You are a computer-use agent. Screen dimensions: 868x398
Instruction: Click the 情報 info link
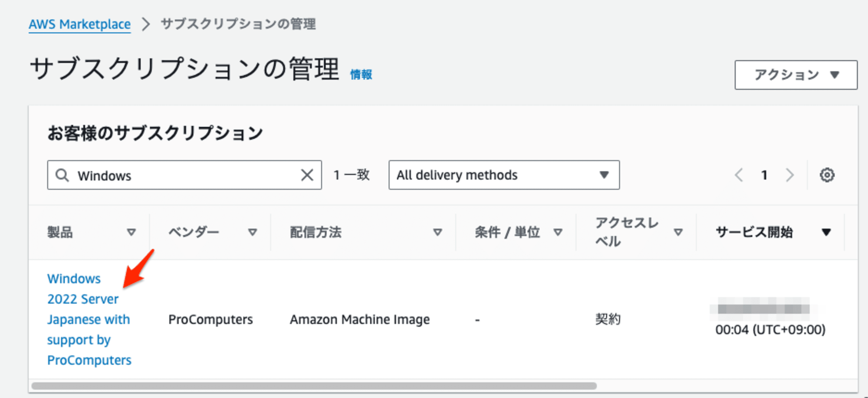click(x=361, y=75)
